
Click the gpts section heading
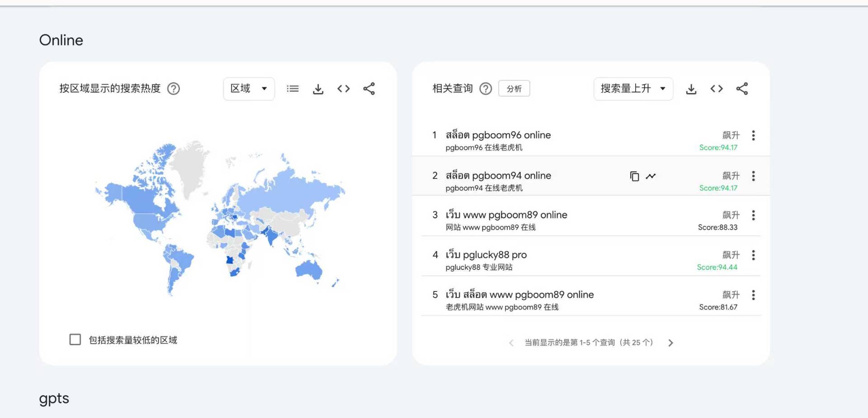pyautogui.click(x=54, y=399)
